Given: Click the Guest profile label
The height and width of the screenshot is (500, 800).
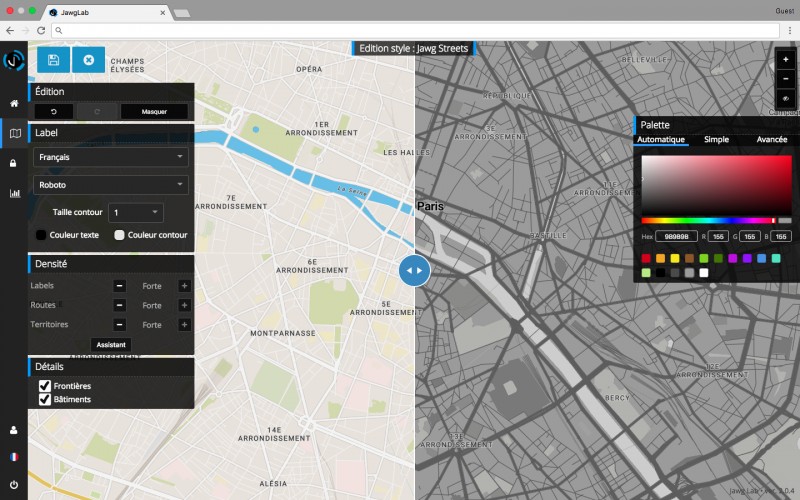Looking at the screenshot, I should click(x=784, y=11).
